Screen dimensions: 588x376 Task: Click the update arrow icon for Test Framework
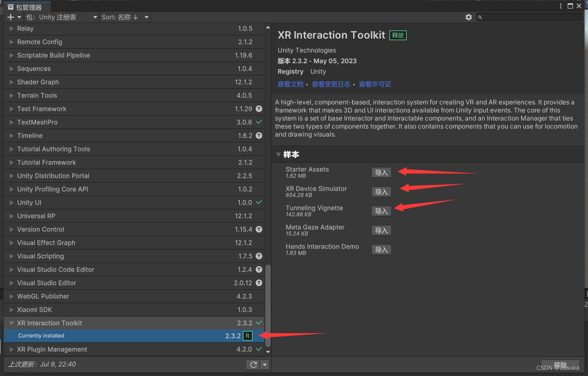click(259, 109)
